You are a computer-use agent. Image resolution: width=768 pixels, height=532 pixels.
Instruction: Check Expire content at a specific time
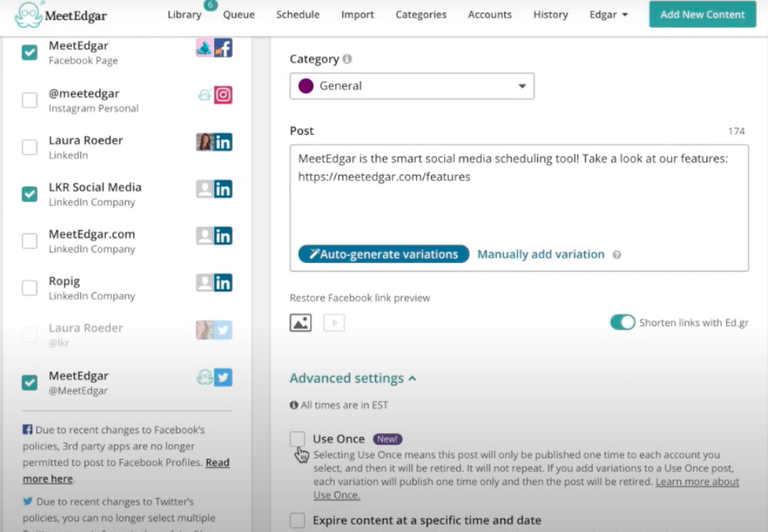297,520
